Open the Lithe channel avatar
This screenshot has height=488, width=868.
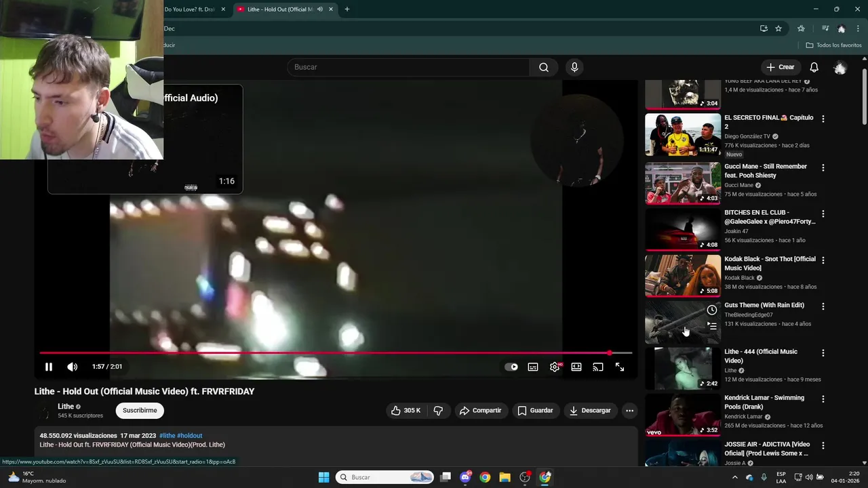click(44, 411)
